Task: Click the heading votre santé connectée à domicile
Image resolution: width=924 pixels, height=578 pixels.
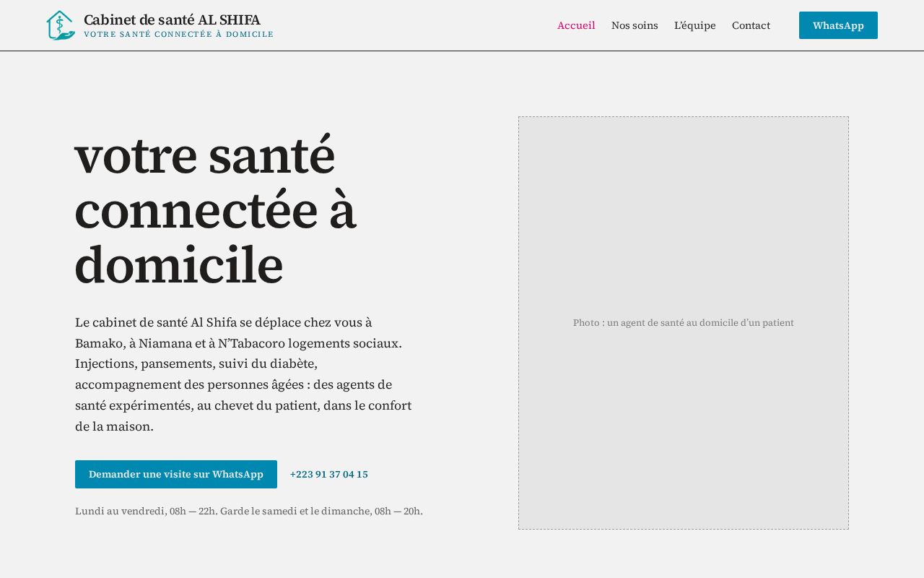Action: pyautogui.click(x=216, y=210)
